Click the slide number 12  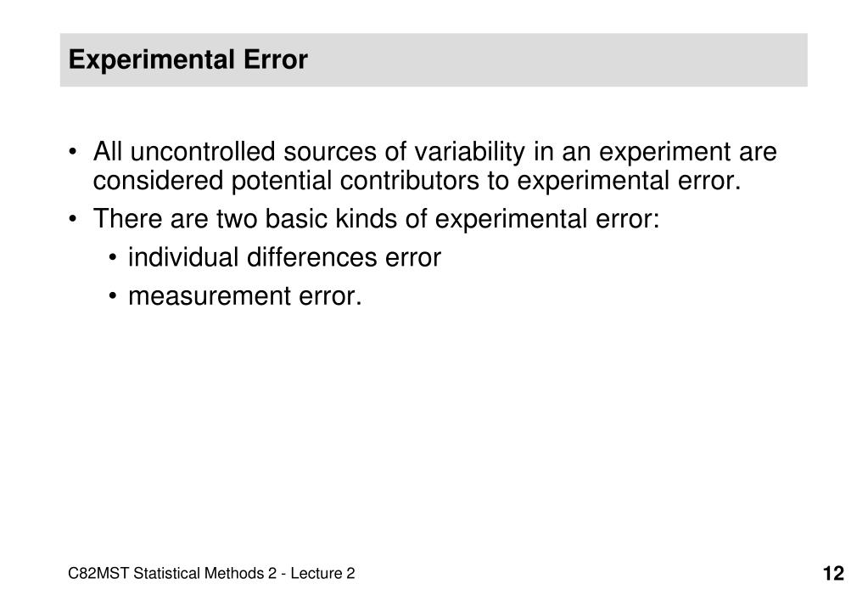(x=833, y=573)
